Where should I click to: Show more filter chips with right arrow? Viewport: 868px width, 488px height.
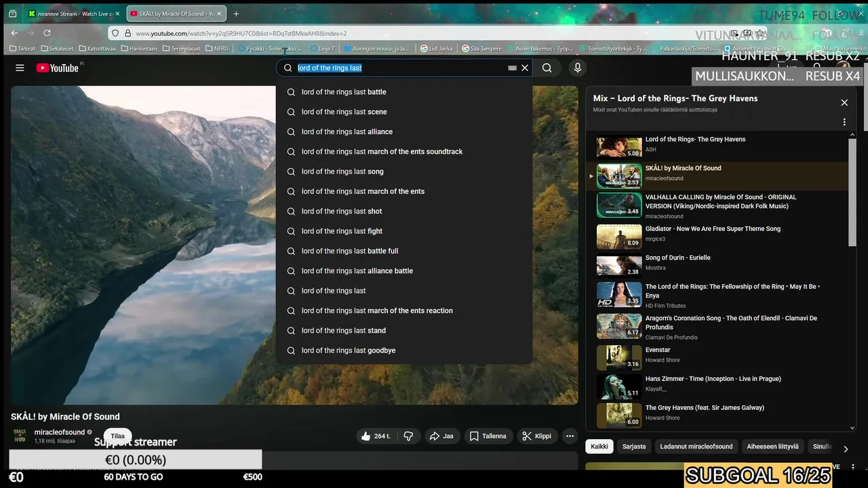(x=845, y=449)
